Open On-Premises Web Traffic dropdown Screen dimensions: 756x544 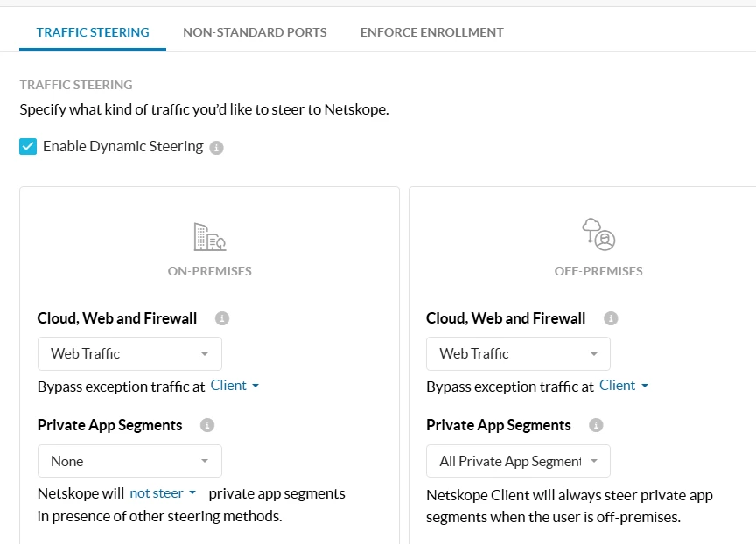(129, 353)
